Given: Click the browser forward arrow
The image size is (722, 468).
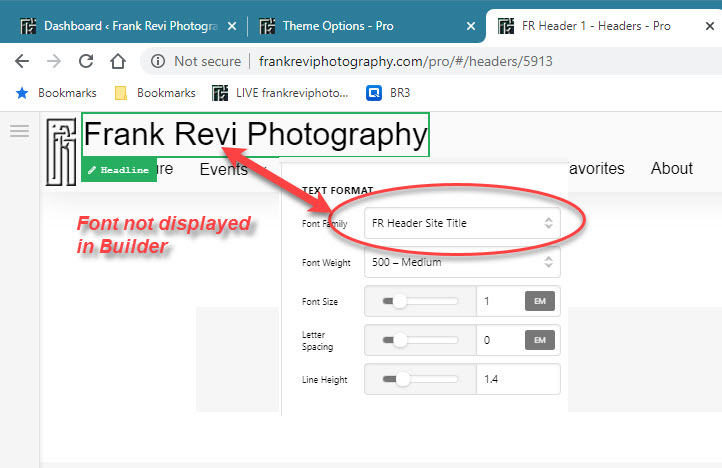Looking at the screenshot, I should tap(54, 61).
